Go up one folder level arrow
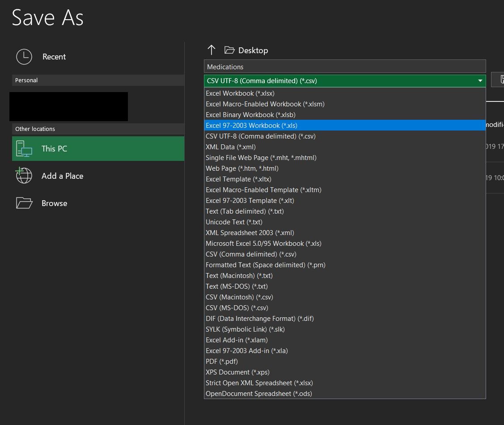 tap(212, 50)
